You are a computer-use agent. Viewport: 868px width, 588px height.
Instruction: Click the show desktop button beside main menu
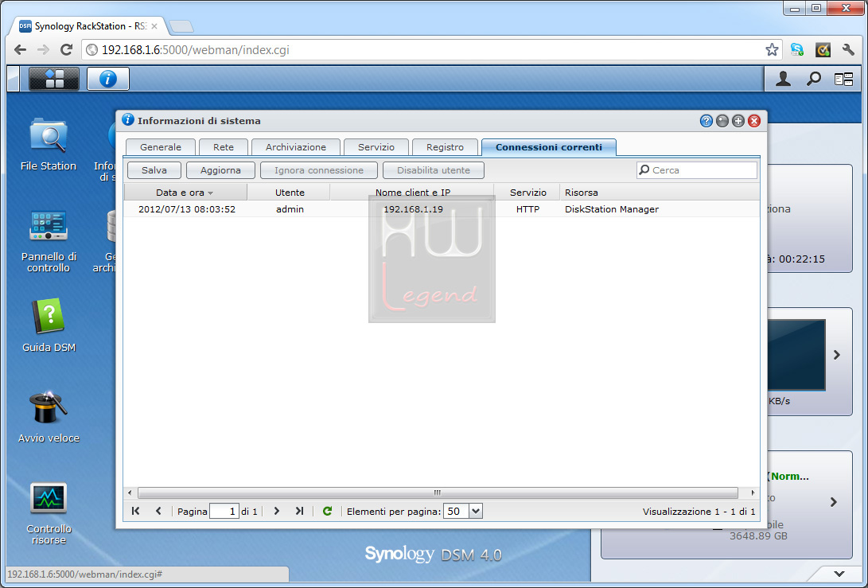pyautogui.click(x=14, y=79)
